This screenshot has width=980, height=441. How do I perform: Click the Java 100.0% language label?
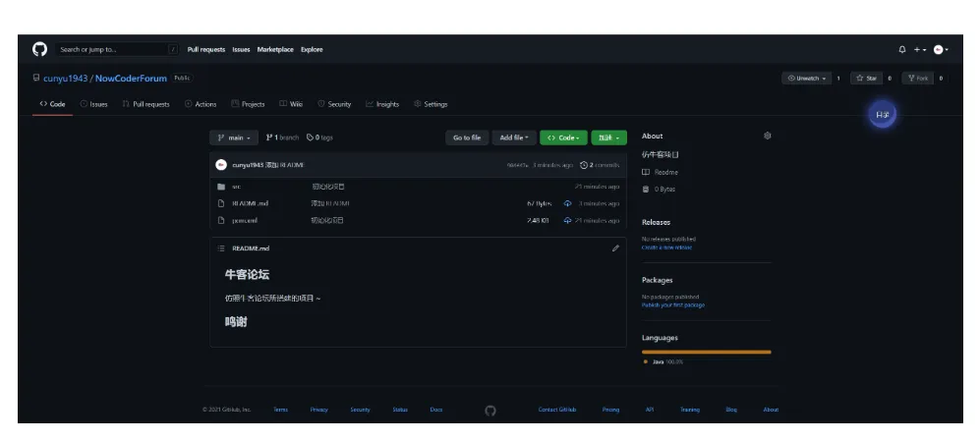tap(663, 361)
